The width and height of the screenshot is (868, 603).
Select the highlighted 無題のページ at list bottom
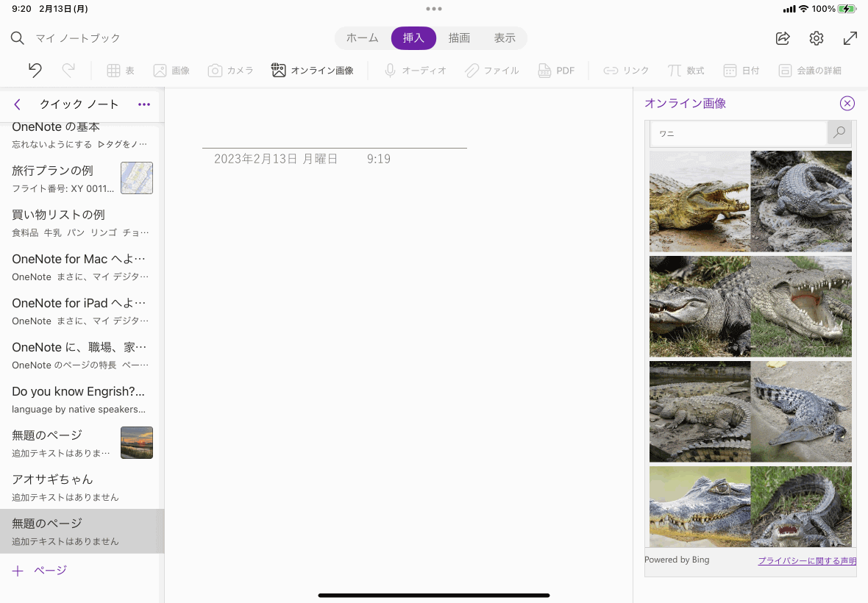click(82, 531)
